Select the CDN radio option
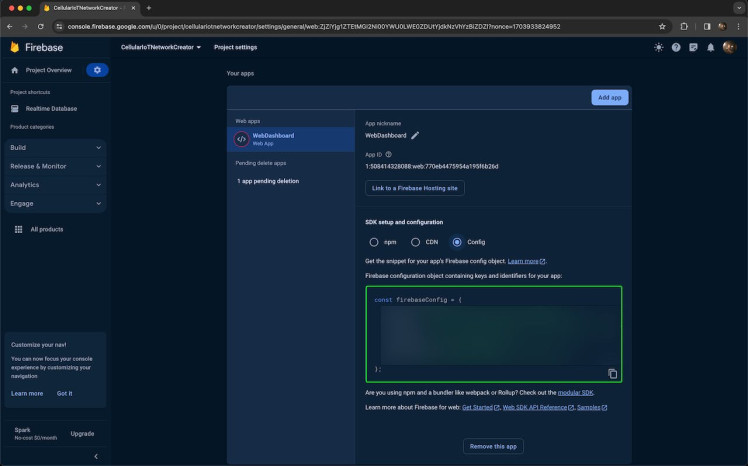 tap(416, 242)
